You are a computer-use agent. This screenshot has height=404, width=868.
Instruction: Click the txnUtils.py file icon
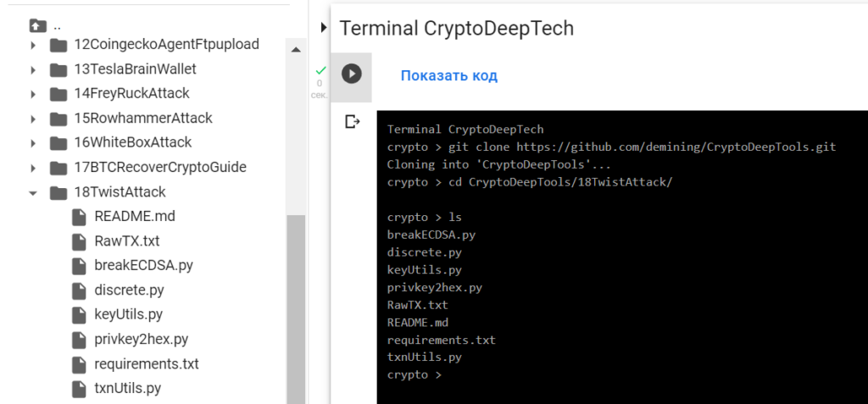[79, 389]
